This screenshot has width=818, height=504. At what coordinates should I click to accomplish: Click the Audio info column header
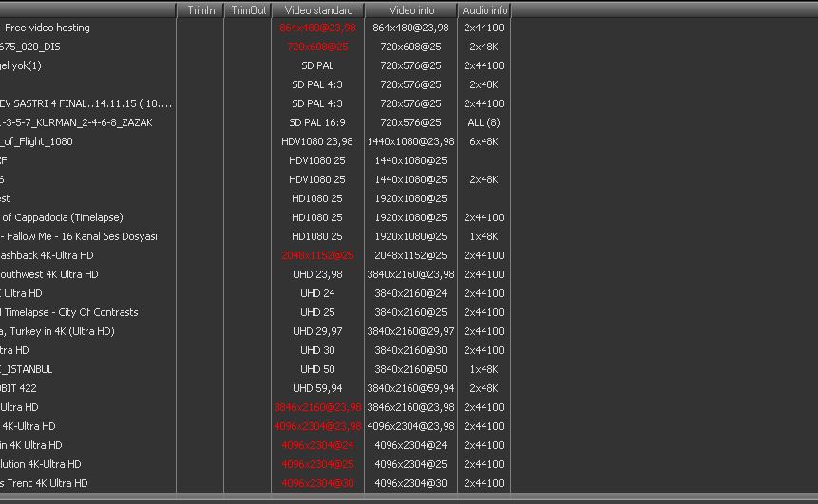[485, 10]
